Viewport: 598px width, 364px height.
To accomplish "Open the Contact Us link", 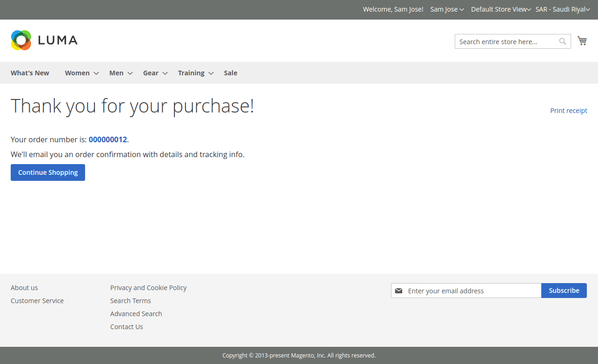I will [x=126, y=327].
